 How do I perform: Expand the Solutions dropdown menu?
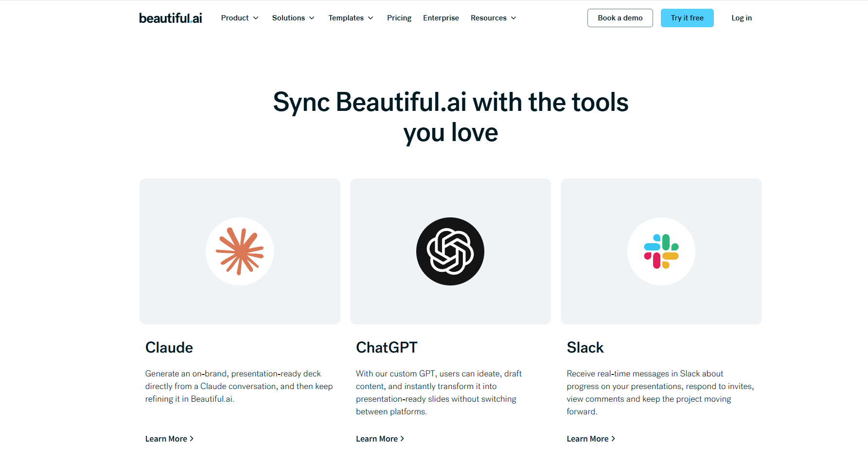(x=293, y=18)
